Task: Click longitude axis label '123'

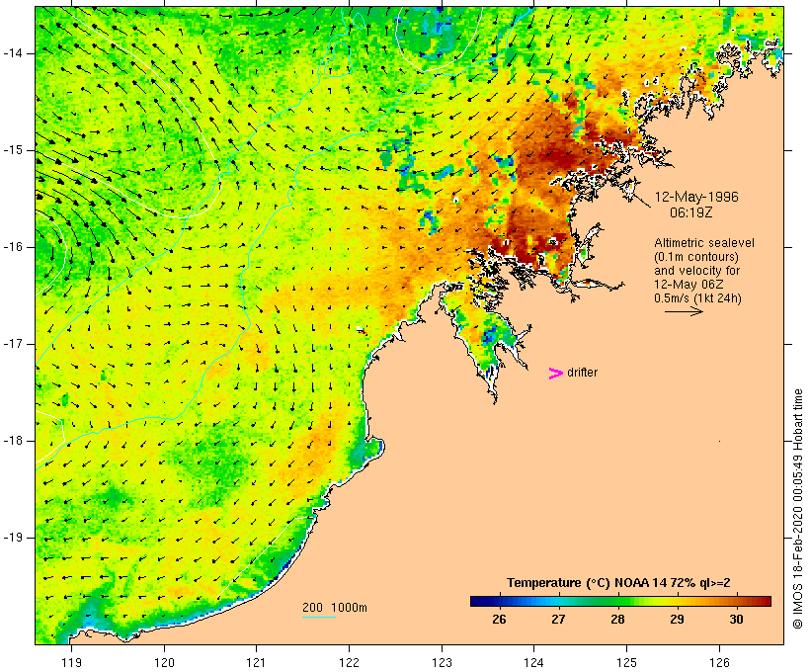Action: click(442, 663)
